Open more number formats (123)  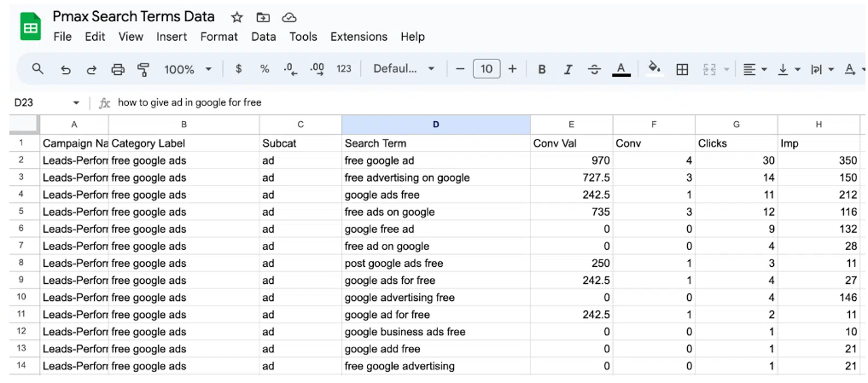[344, 69]
